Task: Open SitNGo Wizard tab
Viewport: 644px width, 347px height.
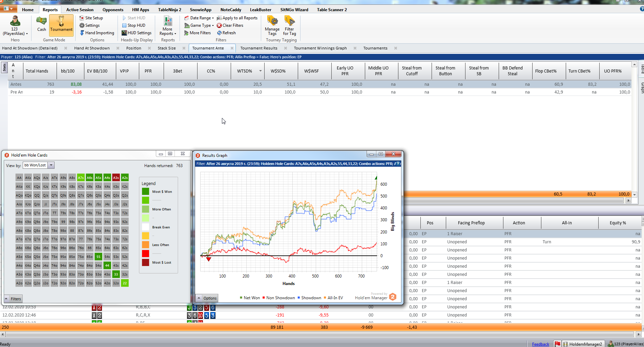Action: tap(294, 9)
